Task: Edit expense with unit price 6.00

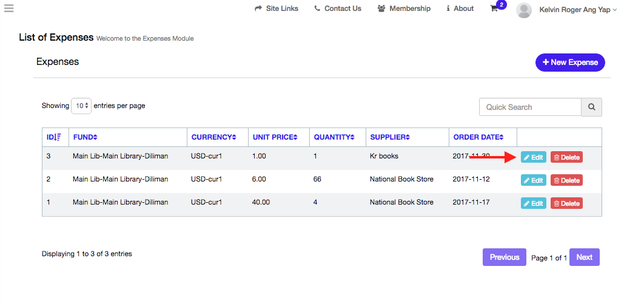Action: click(x=533, y=180)
